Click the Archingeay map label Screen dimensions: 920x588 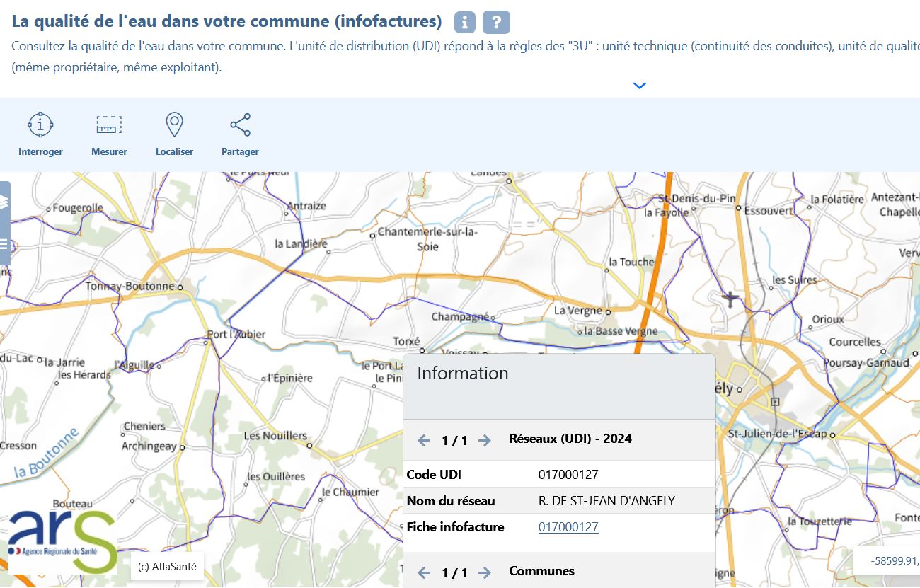click(149, 446)
